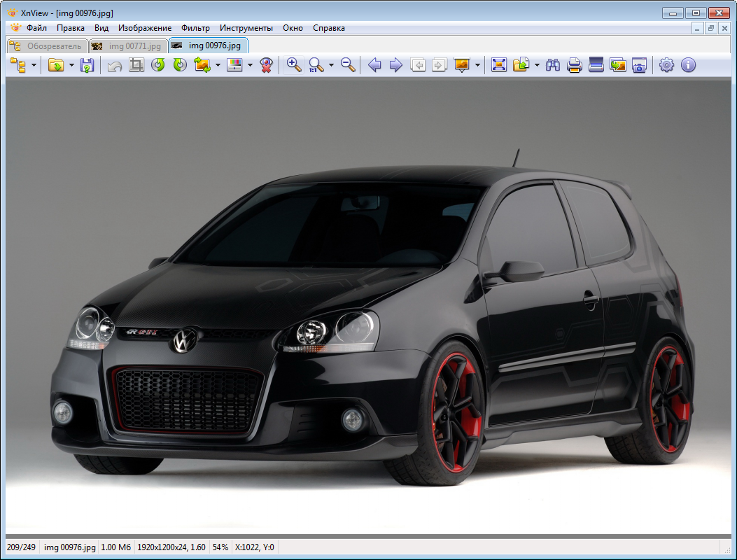Rotate image counter-clockwise using the first rotate icon
Image resolution: width=737 pixels, height=560 pixels.
tap(158, 65)
